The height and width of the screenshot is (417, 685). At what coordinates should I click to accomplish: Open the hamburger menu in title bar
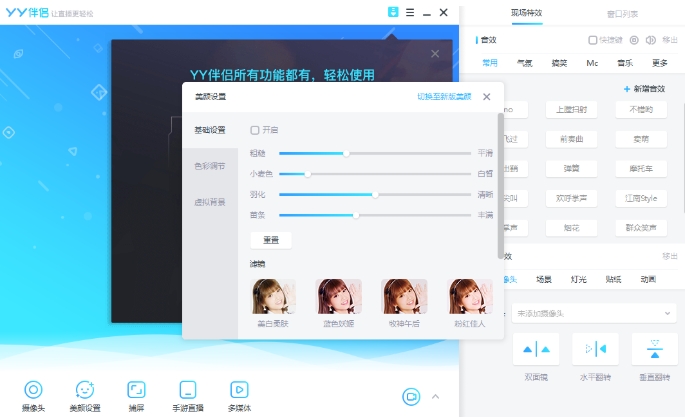pyautogui.click(x=410, y=13)
